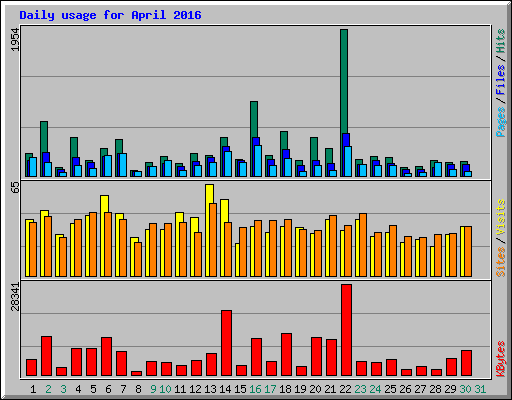Viewport: 512px width, 400px height.
Task: Select the red "KBytes" legend label
Action: tap(500, 359)
